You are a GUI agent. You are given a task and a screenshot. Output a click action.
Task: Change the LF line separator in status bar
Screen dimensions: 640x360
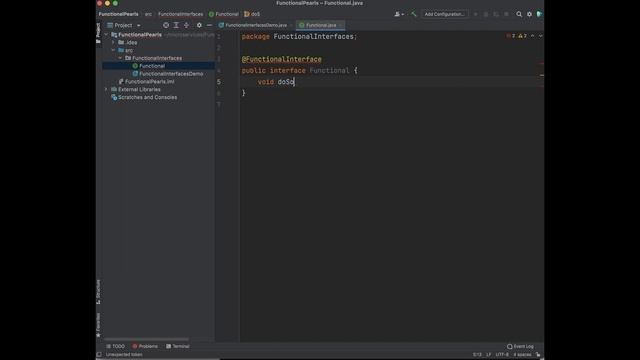489,355
